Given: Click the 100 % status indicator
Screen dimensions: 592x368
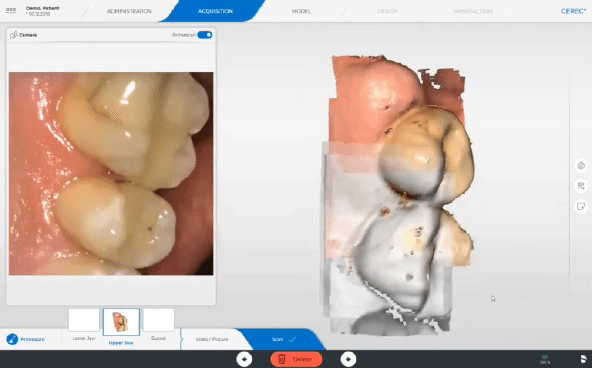Looking at the screenshot, I should click(x=545, y=360).
